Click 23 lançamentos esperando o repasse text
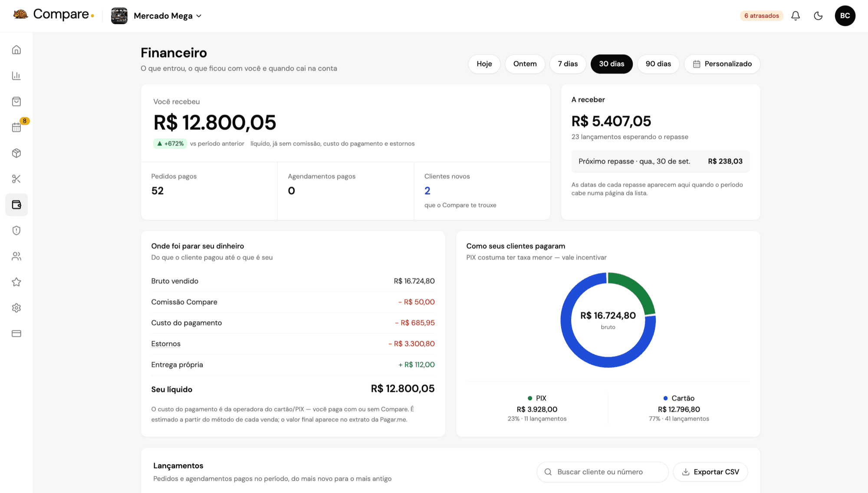Screen dimensions: 868x493 point(630,137)
